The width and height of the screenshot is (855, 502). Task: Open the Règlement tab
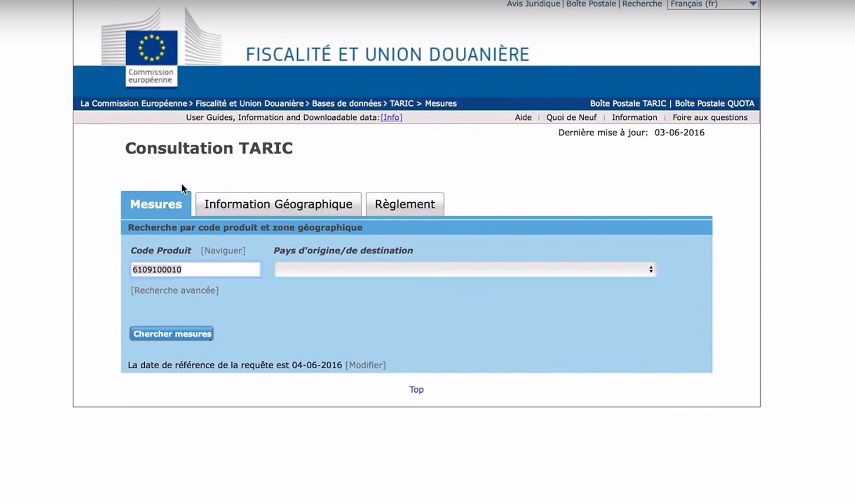pos(404,204)
